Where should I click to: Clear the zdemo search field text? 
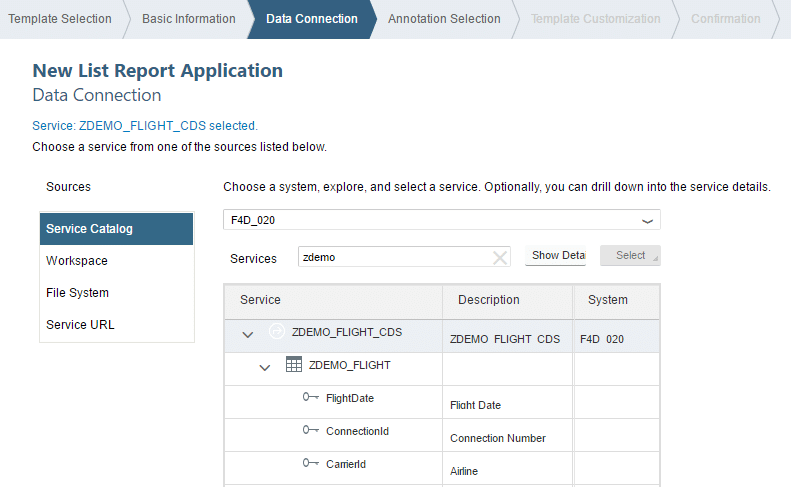500,257
